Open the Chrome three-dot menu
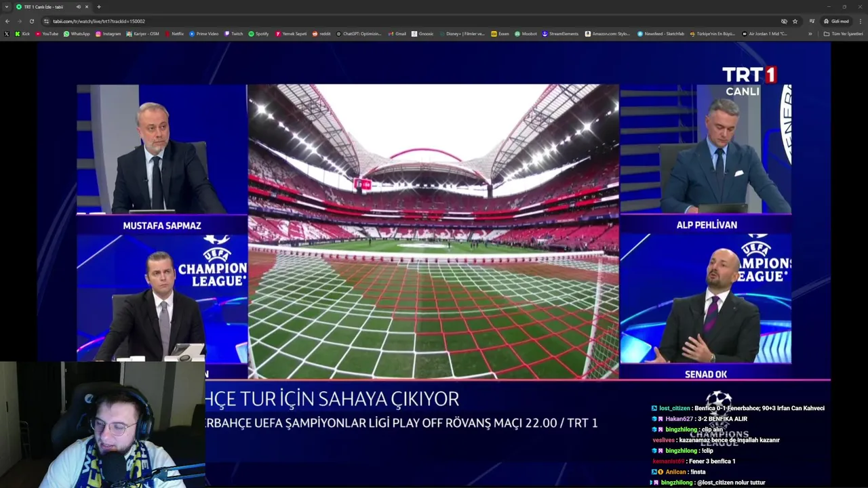Image resolution: width=868 pixels, height=488 pixels. pyautogui.click(x=861, y=21)
